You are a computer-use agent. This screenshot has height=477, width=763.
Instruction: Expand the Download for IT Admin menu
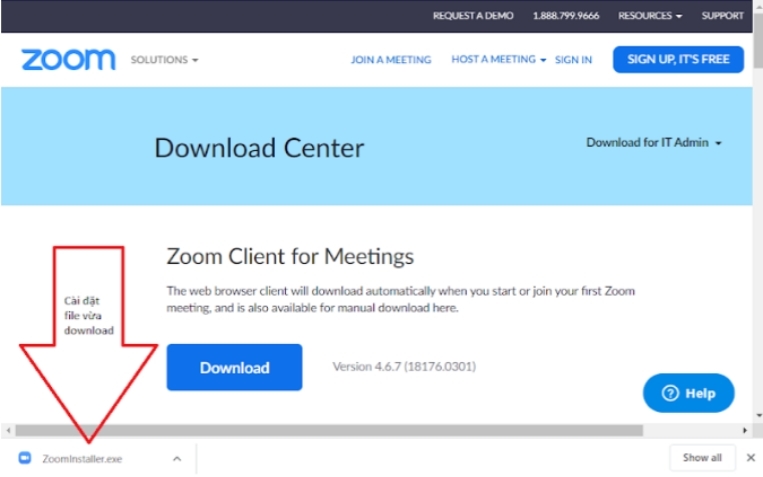point(654,143)
